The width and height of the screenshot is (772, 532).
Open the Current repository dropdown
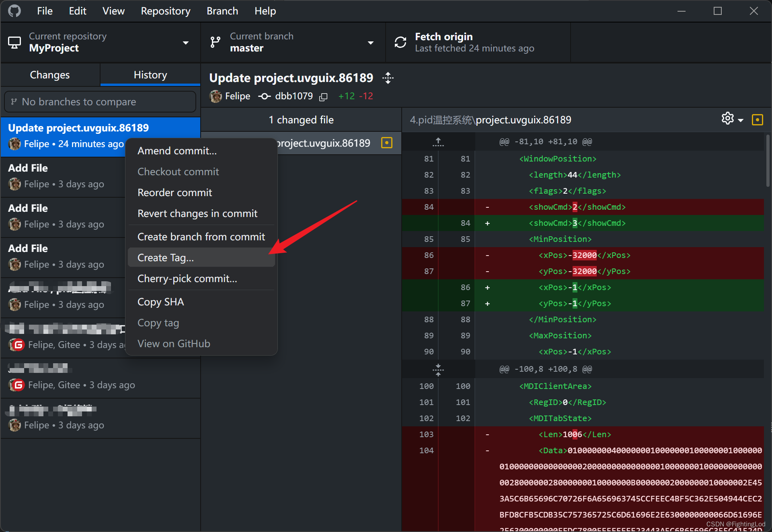click(x=101, y=43)
